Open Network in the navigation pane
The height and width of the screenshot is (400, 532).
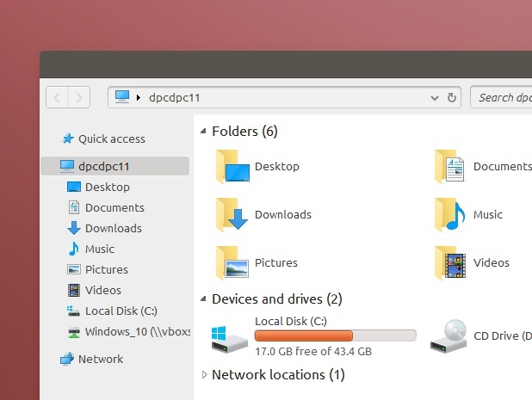101,359
